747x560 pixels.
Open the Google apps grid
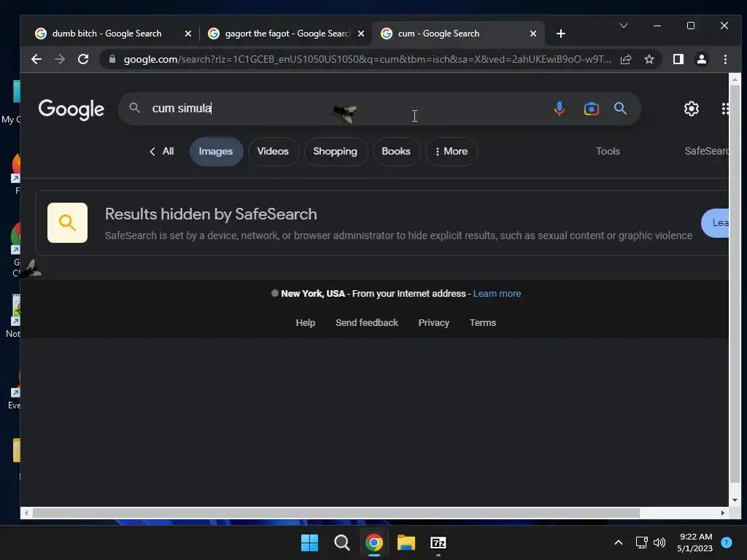coord(725,109)
